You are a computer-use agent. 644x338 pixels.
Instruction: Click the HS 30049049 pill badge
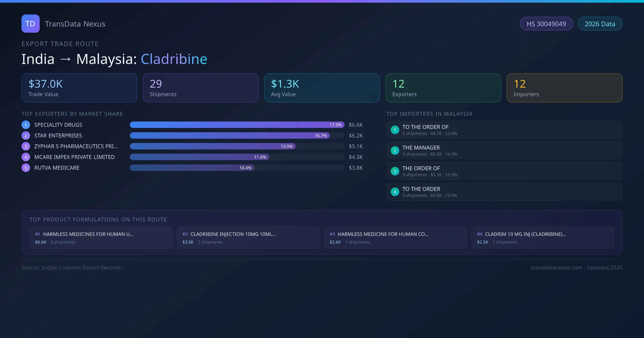pyautogui.click(x=546, y=24)
